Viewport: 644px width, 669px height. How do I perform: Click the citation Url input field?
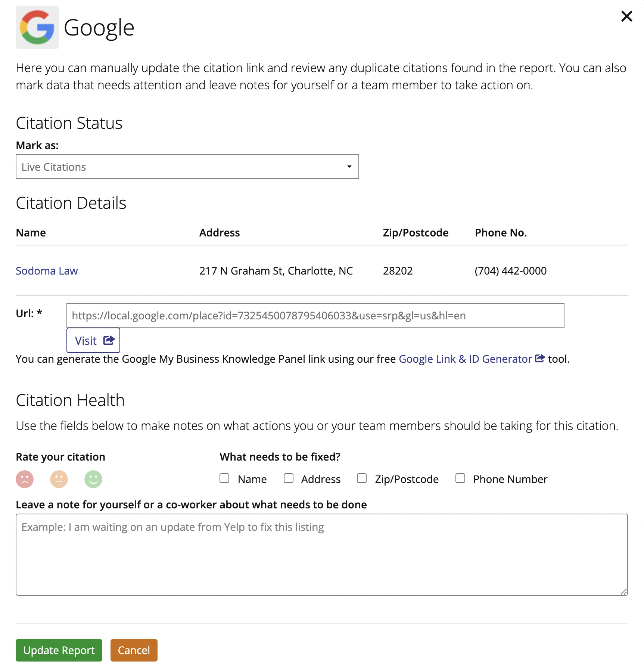coord(315,315)
